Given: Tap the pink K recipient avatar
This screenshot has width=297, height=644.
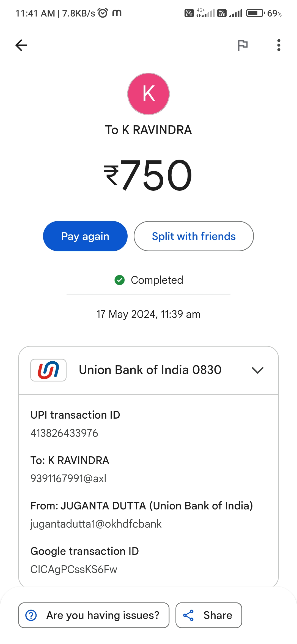Looking at the screenshot, I should click(x=148, y=94).
